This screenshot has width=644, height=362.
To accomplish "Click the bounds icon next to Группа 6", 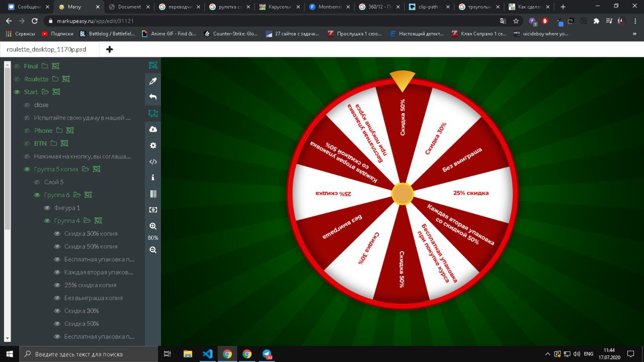I will coord(88,195).
